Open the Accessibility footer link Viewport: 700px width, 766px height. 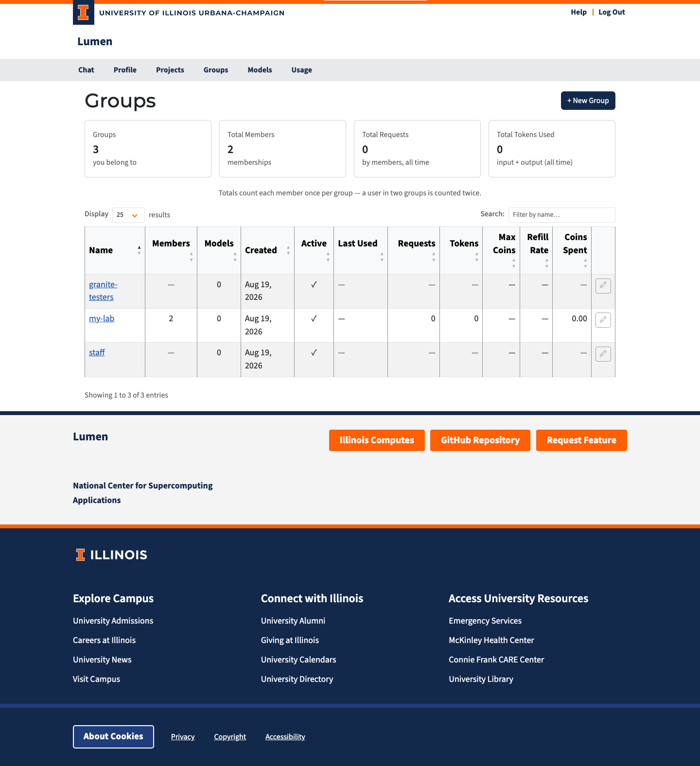pos(285,737)
